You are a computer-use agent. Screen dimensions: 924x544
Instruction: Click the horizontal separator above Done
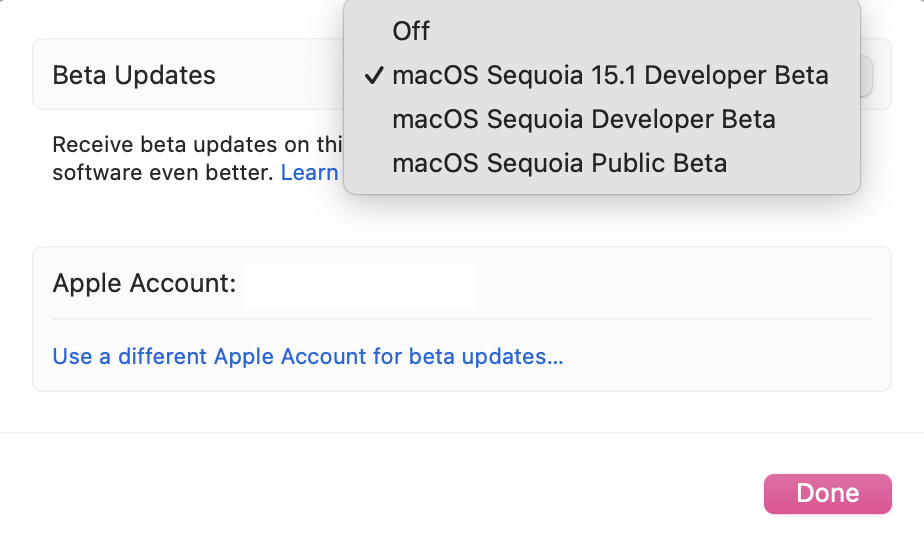[461, 433]
